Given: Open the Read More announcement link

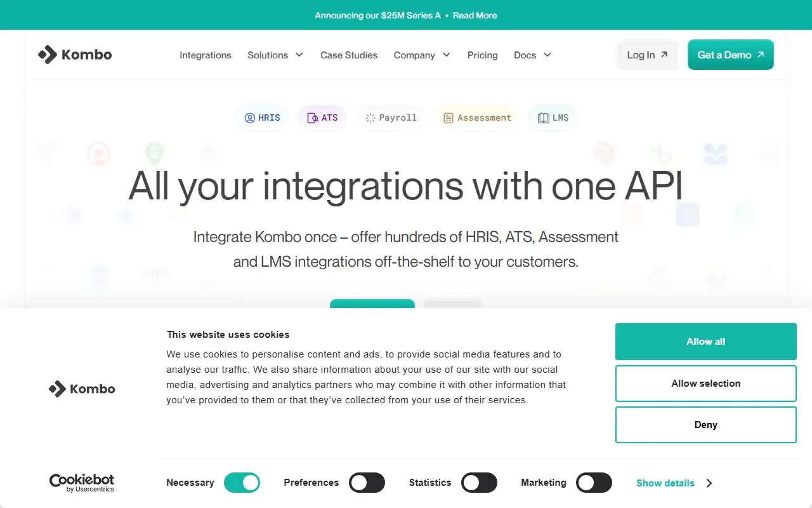Looking at the screenshot, I should [x=475, y=15].
